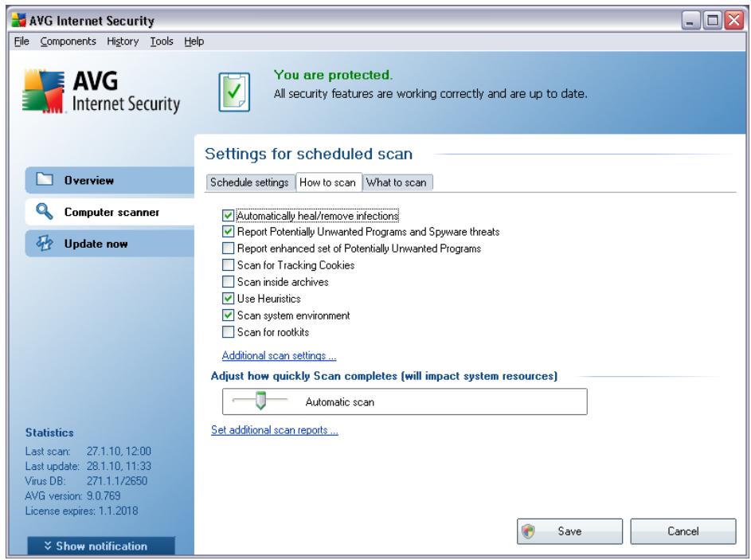Click the AVG version 9.0.769 text

point(72,495)
